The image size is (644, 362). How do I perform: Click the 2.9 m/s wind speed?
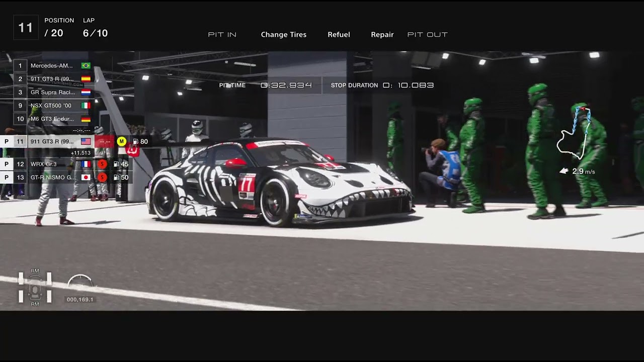[x=584, y=171]
